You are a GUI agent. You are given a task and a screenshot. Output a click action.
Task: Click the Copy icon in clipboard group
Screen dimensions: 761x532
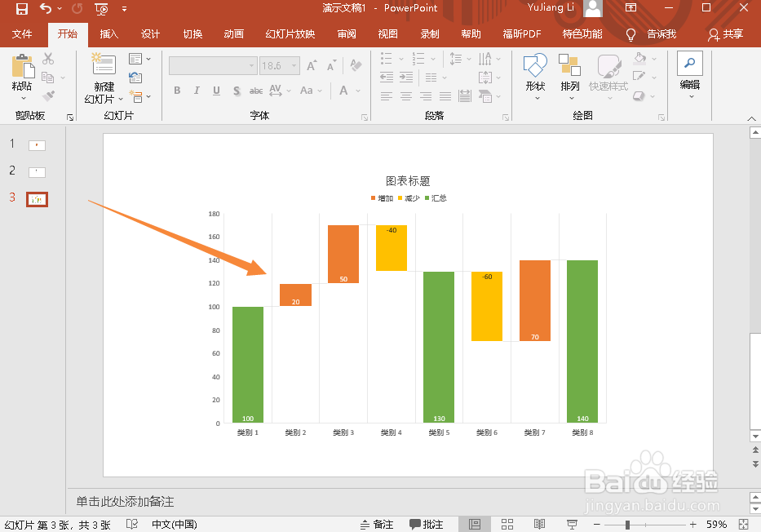point(47,78)
